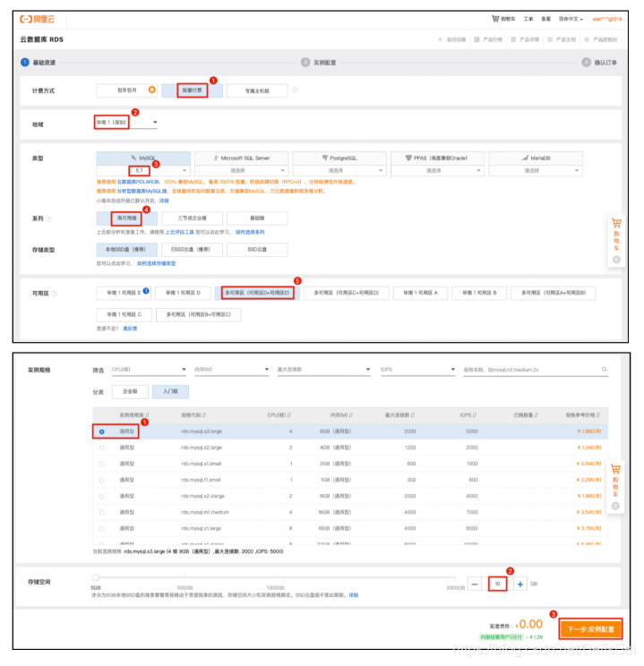Select 基础版 series option

pos(257,218)
